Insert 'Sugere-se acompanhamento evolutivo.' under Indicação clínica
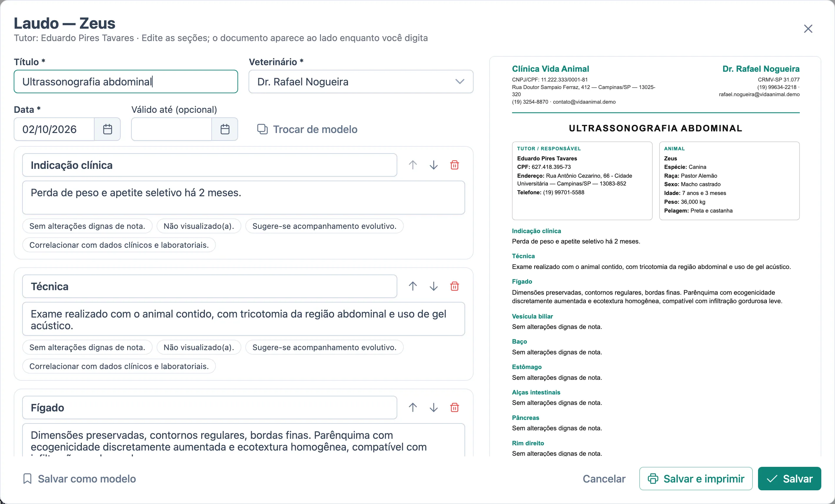835x504 pixels. [x=324, y=226]
